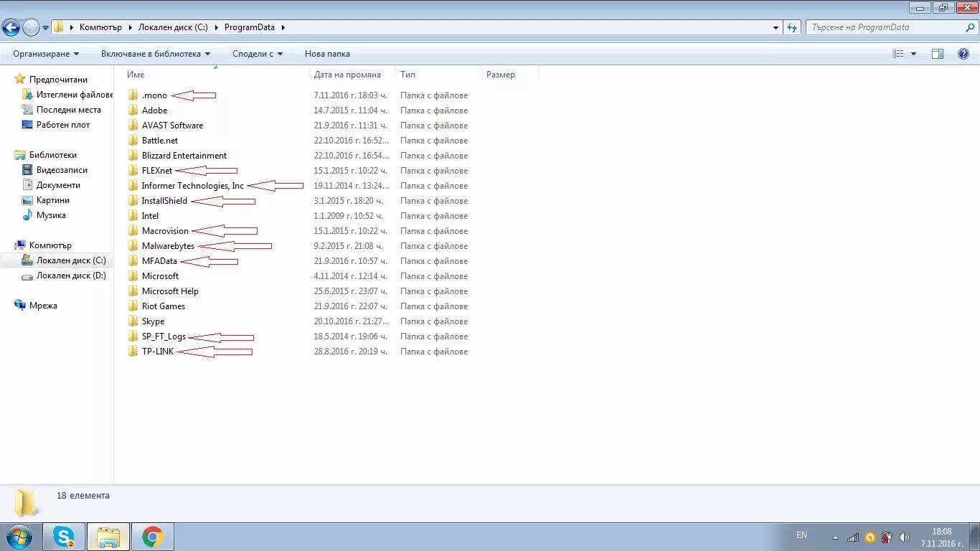
Task: Select Локален диск (D:) in sidebar
Action: [71, 275]
